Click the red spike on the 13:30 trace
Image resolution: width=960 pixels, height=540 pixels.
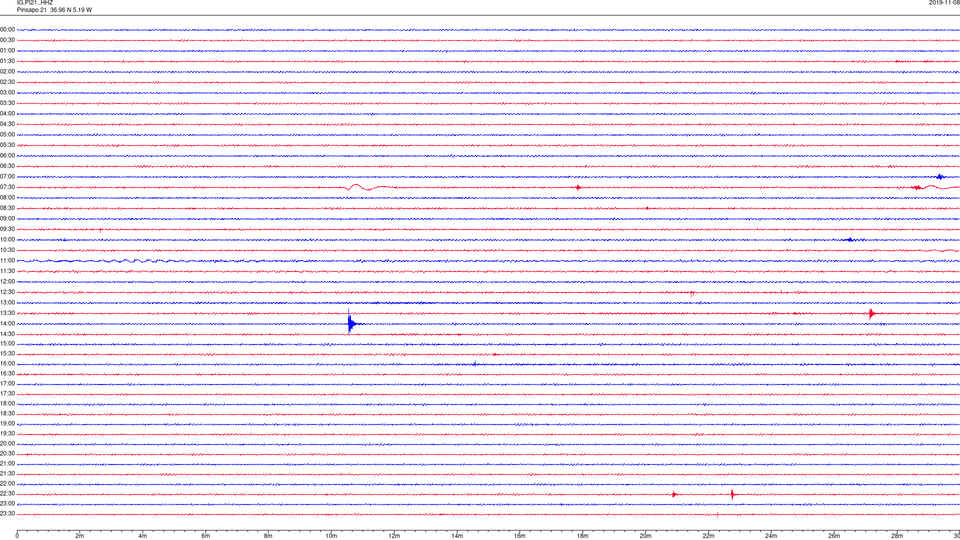[871, 314]
